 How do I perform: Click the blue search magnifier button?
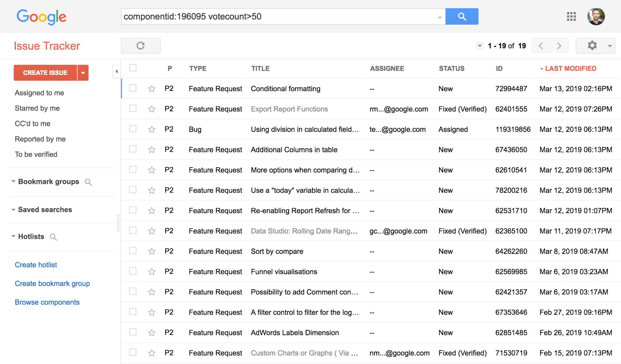coord(462,16)
